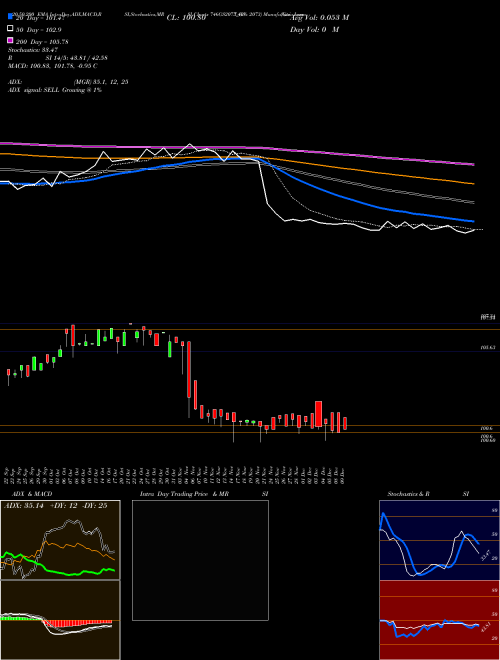Click the magenta 200 Day legend swatch
Viewport: 500px width, 660px height.
[x=11, y=40]
